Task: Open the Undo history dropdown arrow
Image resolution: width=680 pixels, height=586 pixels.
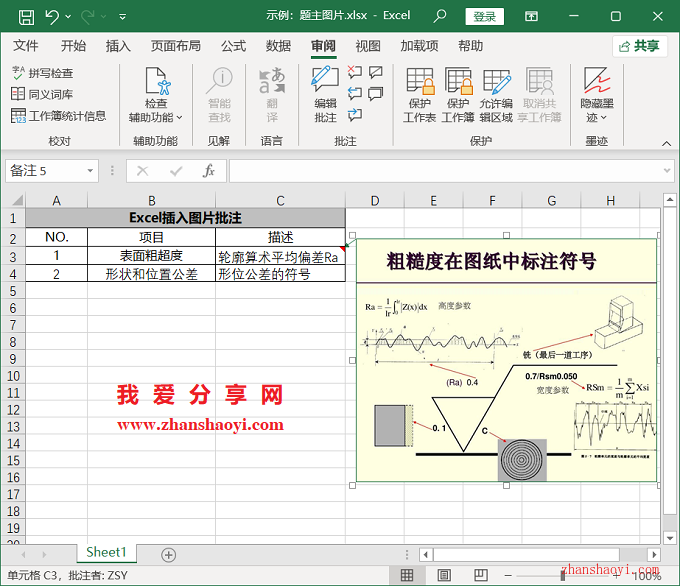Action: (68, 17)
